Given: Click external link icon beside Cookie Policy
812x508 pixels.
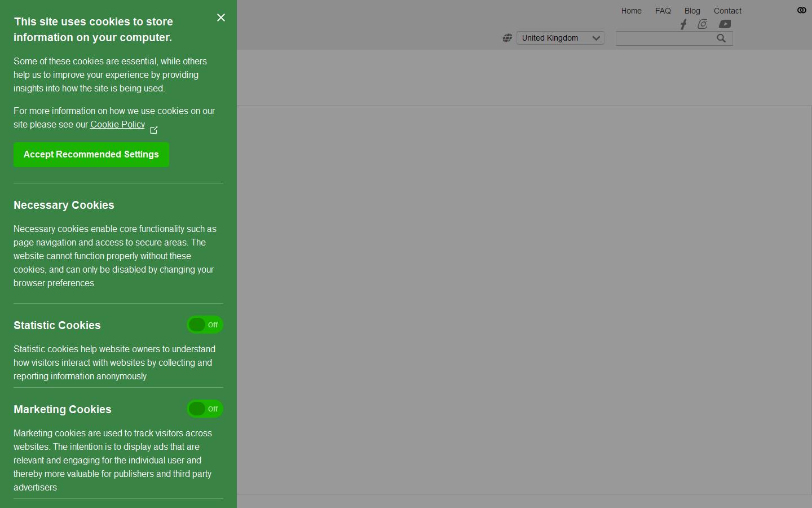Looking at the screenshot, I should point(154,130).
